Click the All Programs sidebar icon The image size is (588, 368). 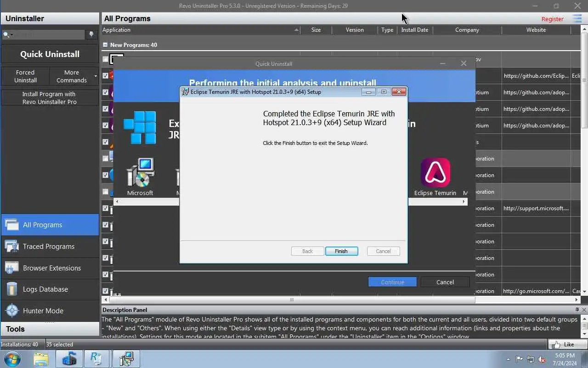[12, 224]
